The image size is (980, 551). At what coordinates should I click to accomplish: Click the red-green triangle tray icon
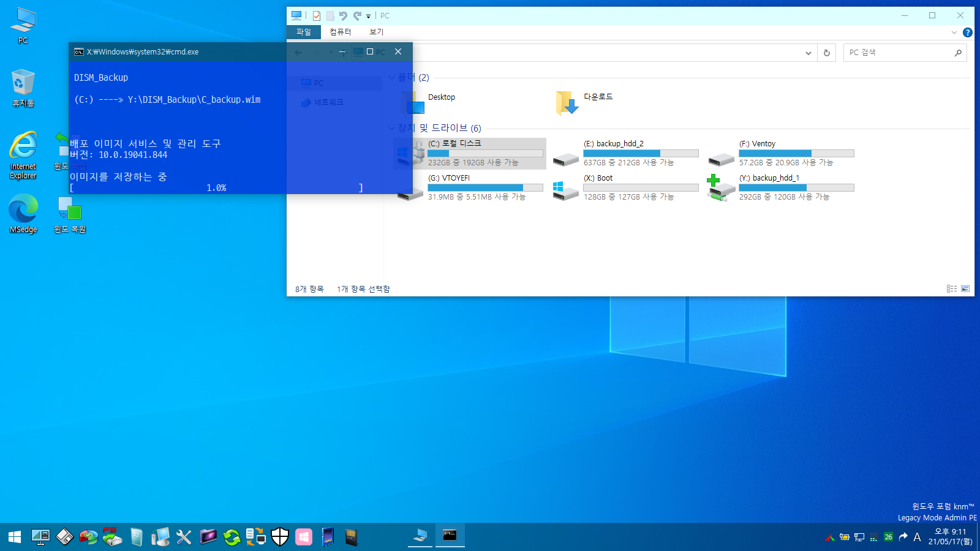click(830, 538)
